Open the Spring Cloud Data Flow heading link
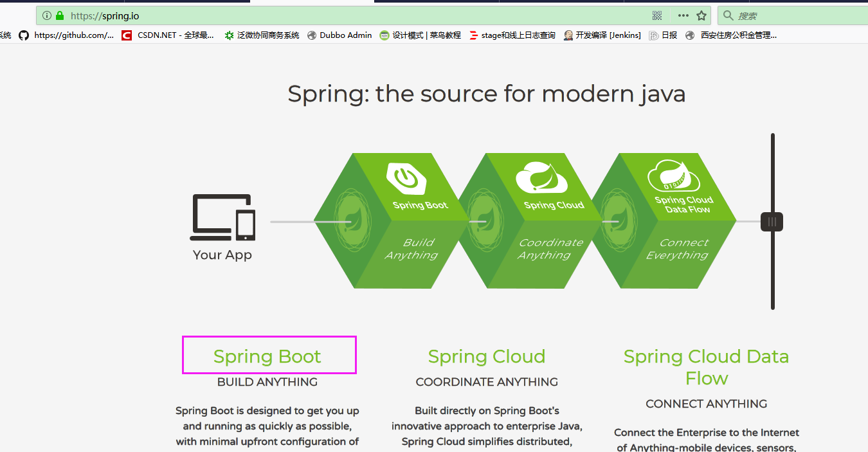 click(706, 367)
